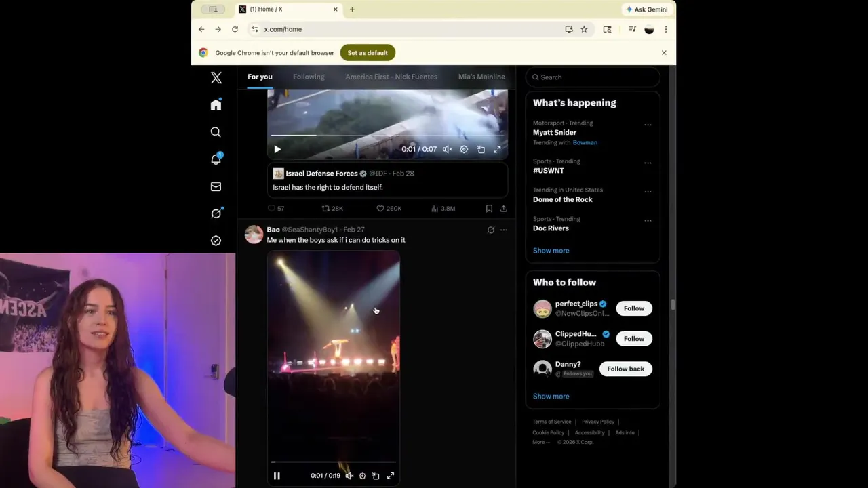Open Chrome profile avatar

click(649, 29)
